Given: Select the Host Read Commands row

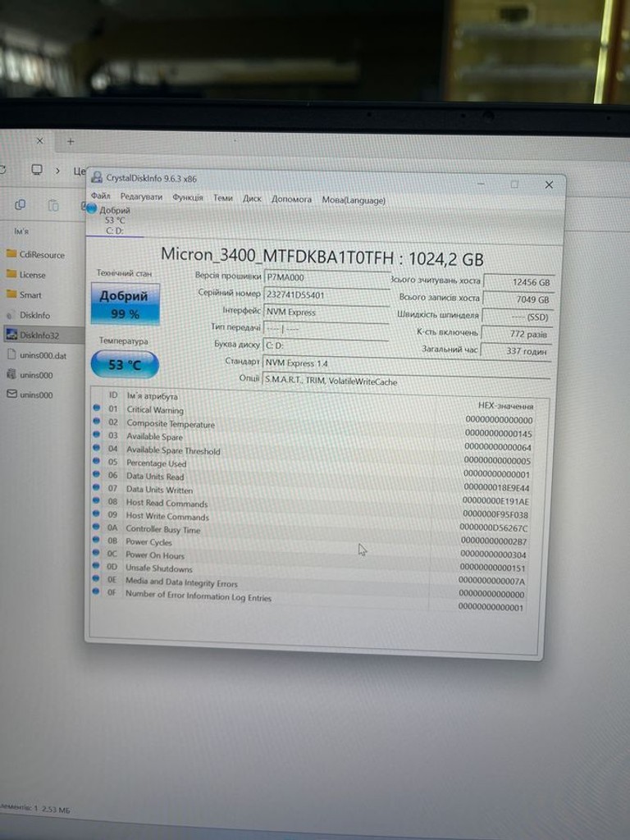Looking at the screenshot, I should click(x=311, y=507).
